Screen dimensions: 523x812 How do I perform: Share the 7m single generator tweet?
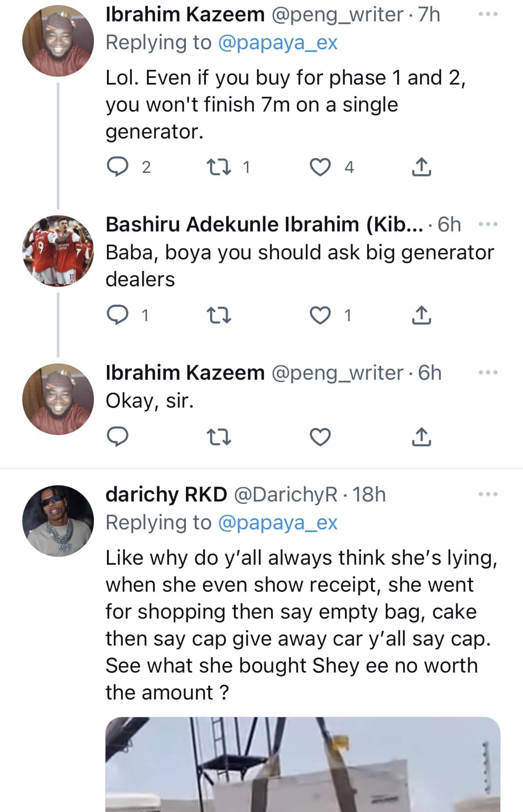(421, 167)
